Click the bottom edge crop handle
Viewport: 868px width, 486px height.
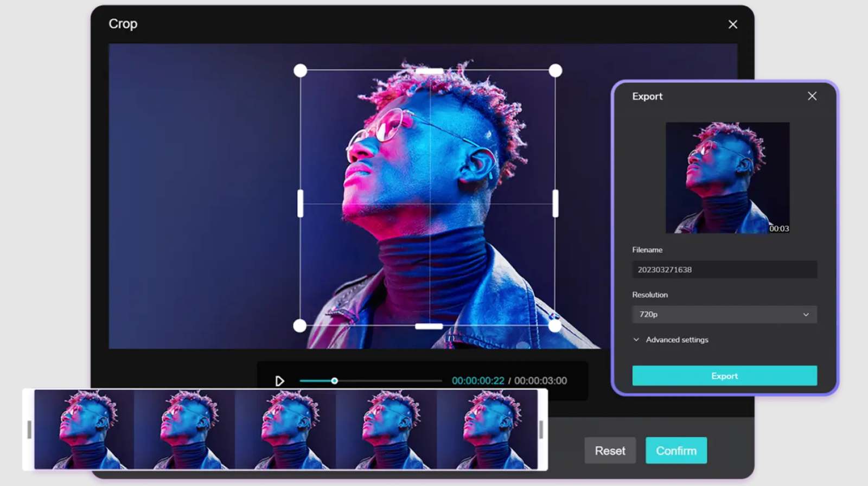pyautogui.click(x=429, y=326)
